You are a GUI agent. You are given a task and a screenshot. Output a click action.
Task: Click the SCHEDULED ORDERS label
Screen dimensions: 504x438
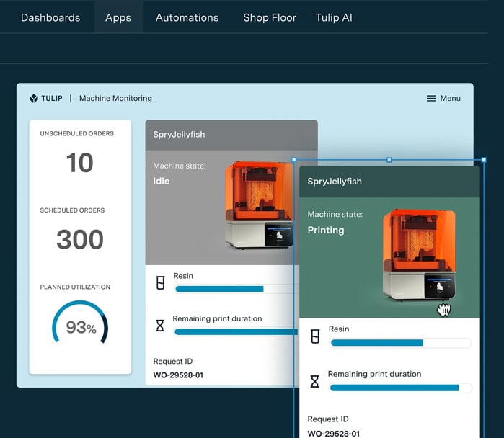pos(72,210)
